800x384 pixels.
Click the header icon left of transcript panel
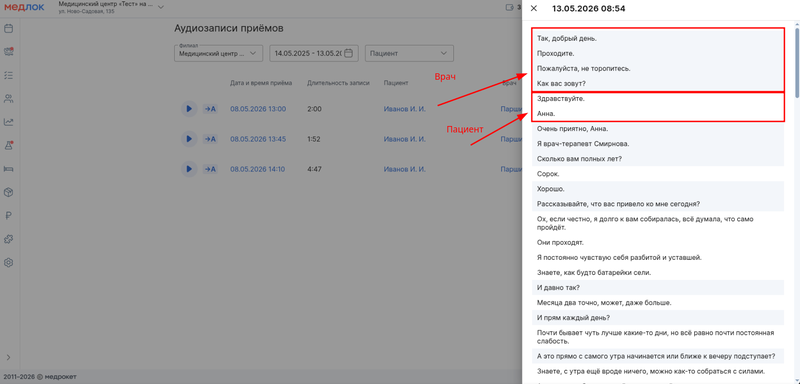509,8
